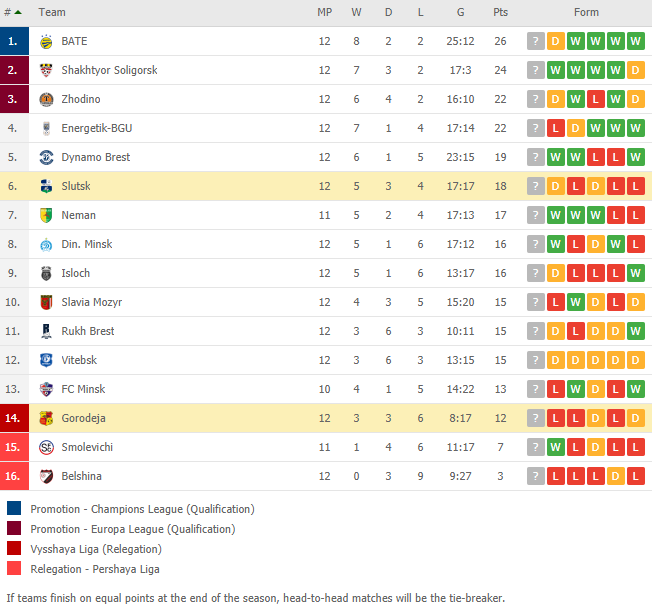Click the Slavia Mozyr team crest
Viewport: 652px width, 609px height.
pos(46,302)
